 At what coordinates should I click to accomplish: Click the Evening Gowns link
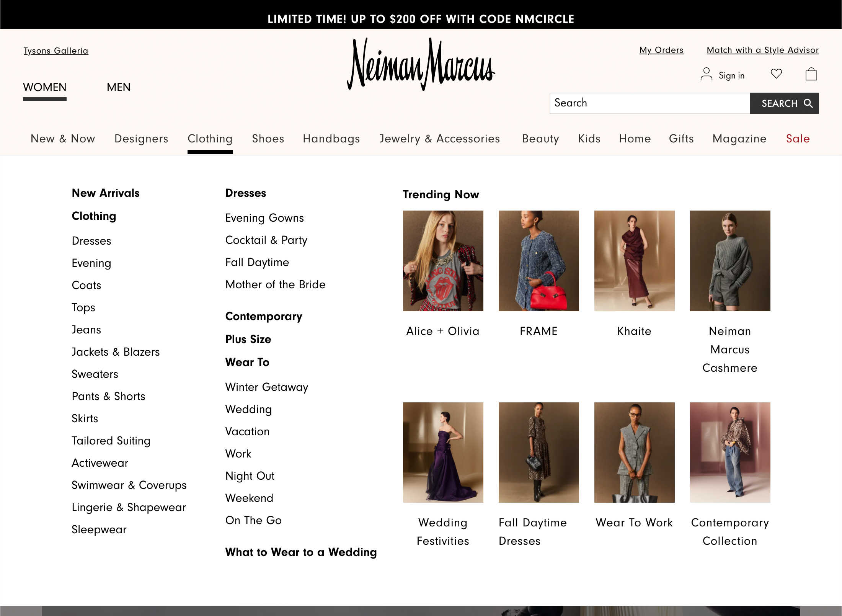264,218
